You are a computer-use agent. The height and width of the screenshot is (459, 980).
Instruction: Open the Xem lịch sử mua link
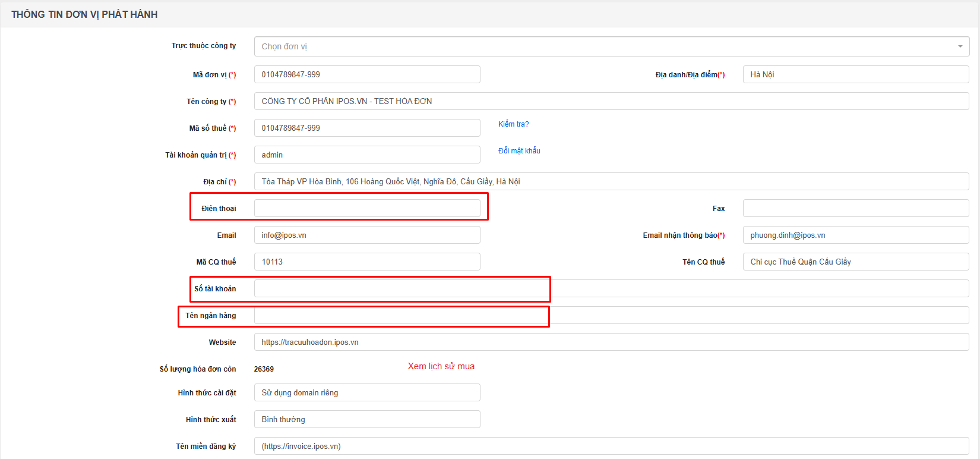point(441,366)
